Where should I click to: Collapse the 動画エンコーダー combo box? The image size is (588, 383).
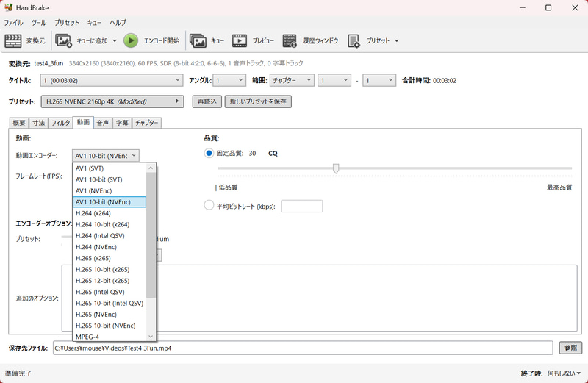[105, 156]
